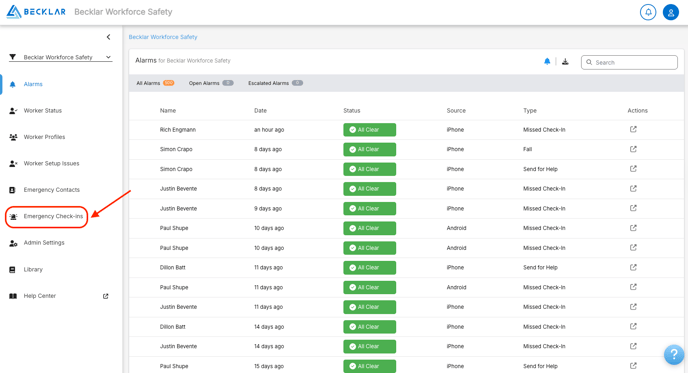Open Justin Bevente 8 days ago action icon
Viewport: 688px width, 373px height.
pos(633,189)
